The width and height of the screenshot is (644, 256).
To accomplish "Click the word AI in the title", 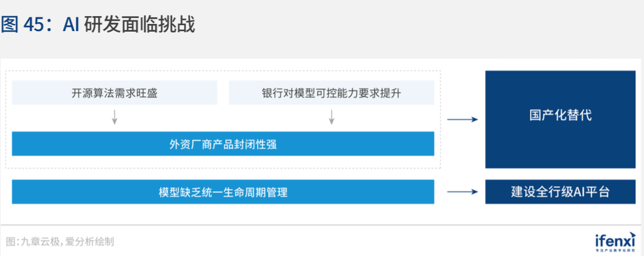I will point(70,25).
